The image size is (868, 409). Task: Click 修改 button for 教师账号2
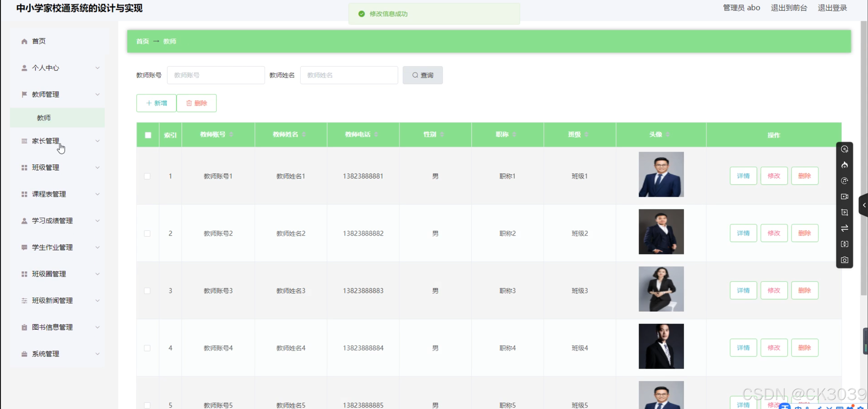point(774,233)
